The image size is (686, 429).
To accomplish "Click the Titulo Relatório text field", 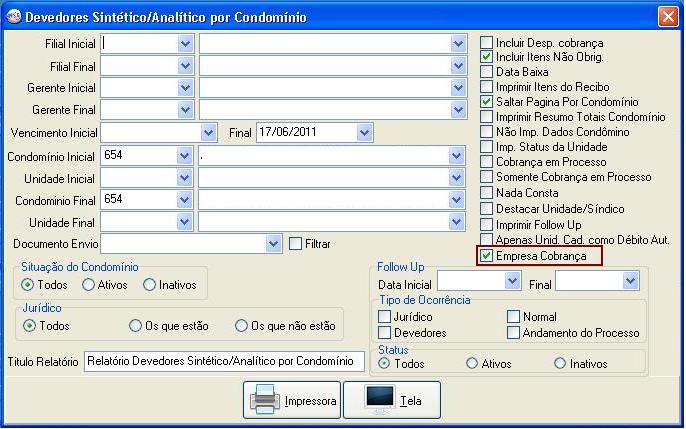I will tap(225, 361).
